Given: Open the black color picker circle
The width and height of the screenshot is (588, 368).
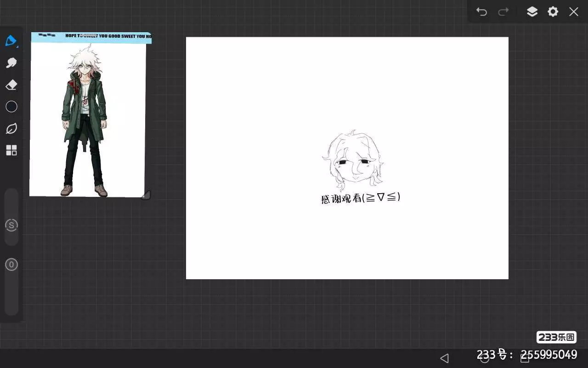Looking at the screenshot, I should click(11, 107).
